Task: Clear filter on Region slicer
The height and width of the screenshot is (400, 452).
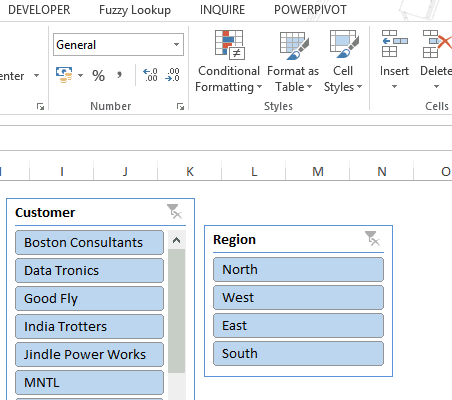Action: point(372,239)
